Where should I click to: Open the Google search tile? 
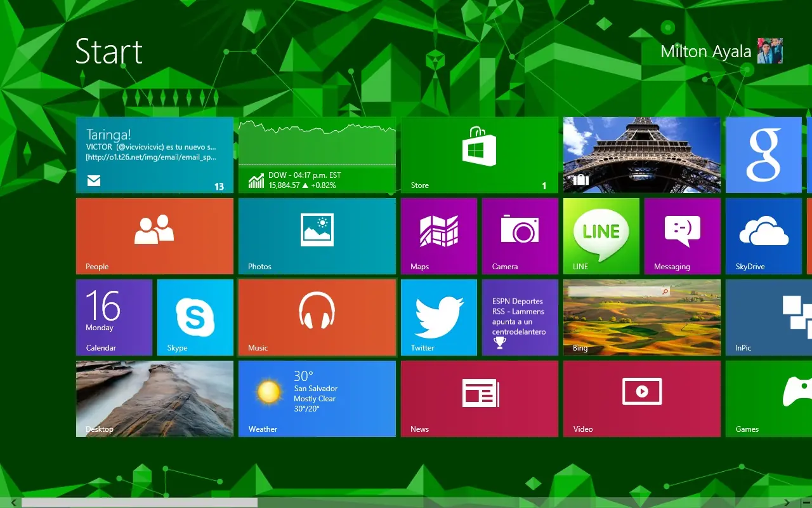point(764,155)
